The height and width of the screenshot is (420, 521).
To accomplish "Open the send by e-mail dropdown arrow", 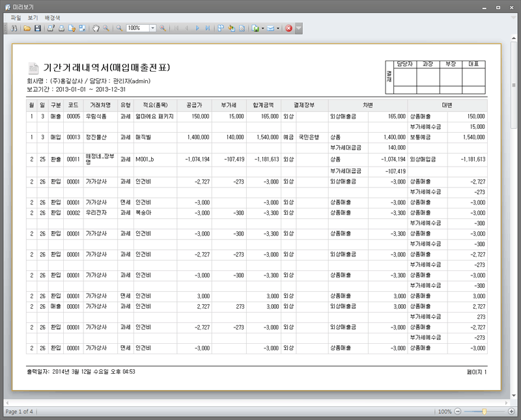I will click(x=278, y=29).
